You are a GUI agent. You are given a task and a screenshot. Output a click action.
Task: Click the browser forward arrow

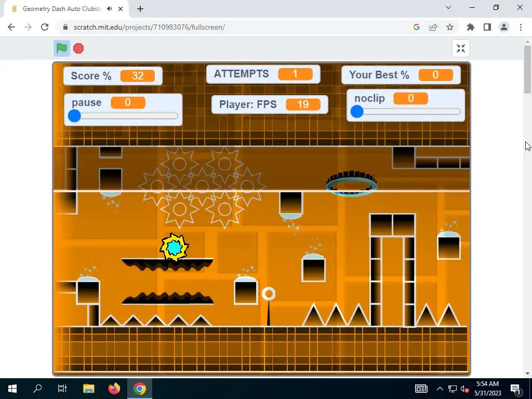(x=28, y=27)
